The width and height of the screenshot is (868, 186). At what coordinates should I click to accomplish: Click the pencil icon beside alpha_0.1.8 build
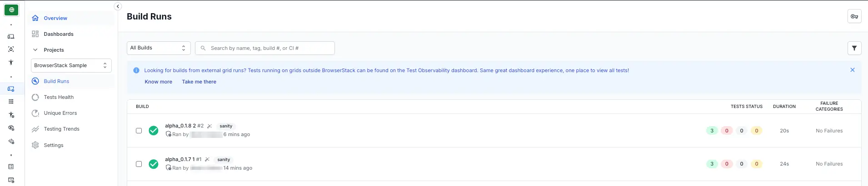point(210,126)
